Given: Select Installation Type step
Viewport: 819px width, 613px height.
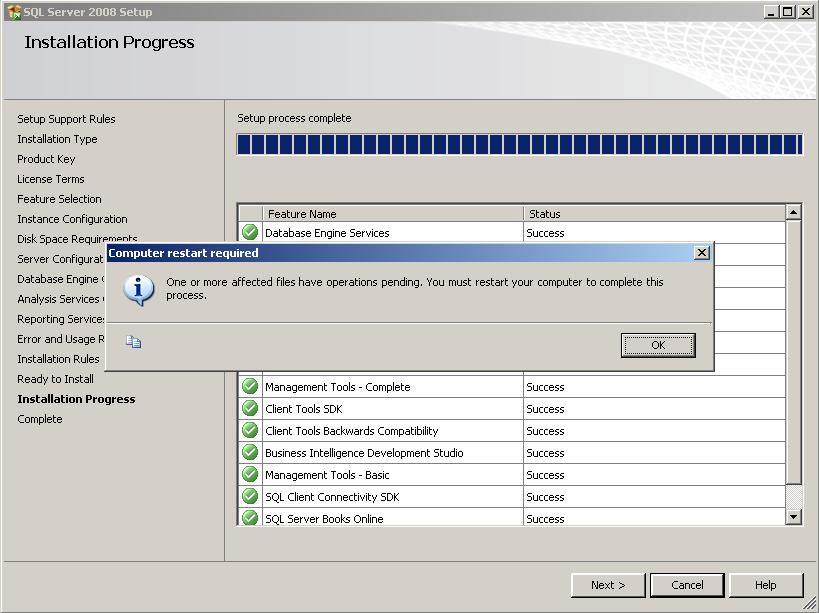Looking at the screenshot, I should (57, 139).
